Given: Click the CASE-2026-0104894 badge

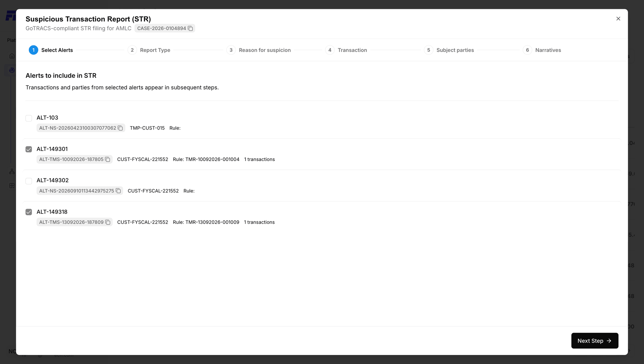Looking at the screenshot, I should 165,29.
